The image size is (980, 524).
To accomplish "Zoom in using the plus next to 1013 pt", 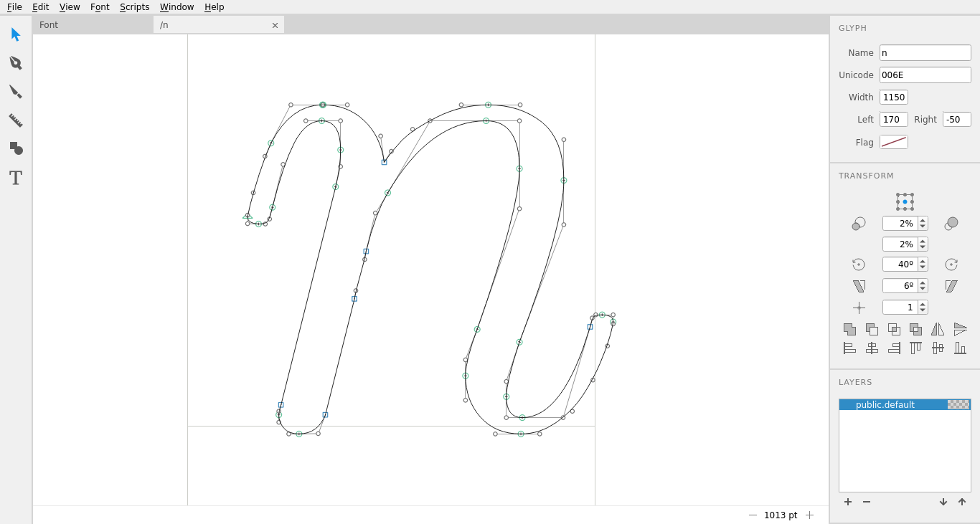I will 809,515.
